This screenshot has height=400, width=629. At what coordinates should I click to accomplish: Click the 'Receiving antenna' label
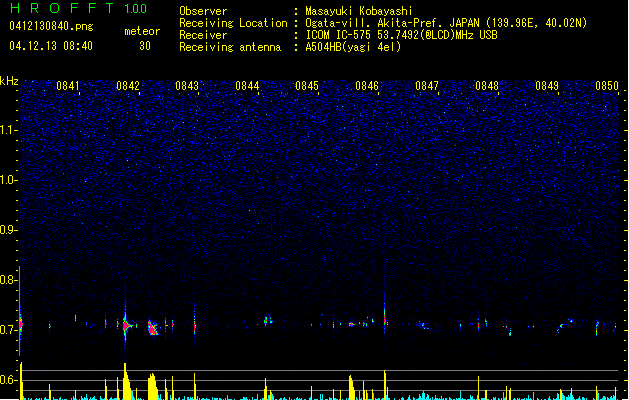coord(230,47)
